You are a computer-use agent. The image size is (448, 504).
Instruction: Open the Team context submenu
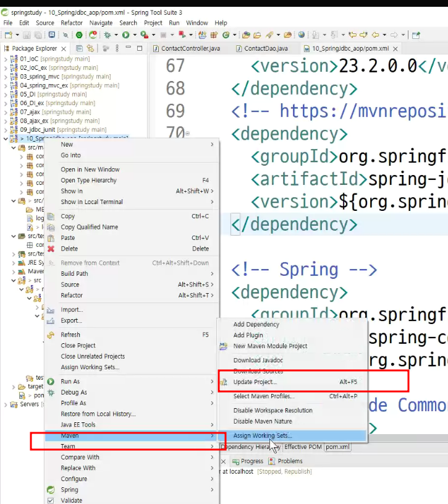132,446
